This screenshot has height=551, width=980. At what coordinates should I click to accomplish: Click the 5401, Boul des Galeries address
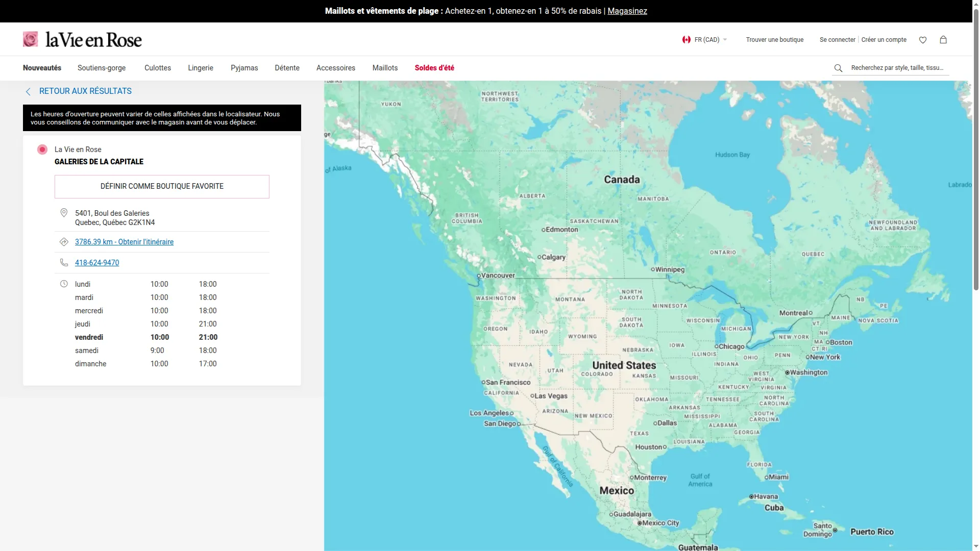point(112,213)
